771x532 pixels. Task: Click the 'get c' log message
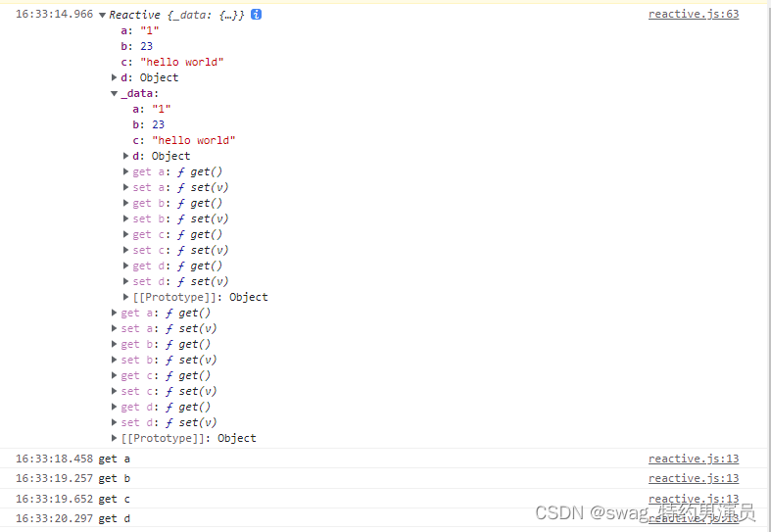click(114, 499)
